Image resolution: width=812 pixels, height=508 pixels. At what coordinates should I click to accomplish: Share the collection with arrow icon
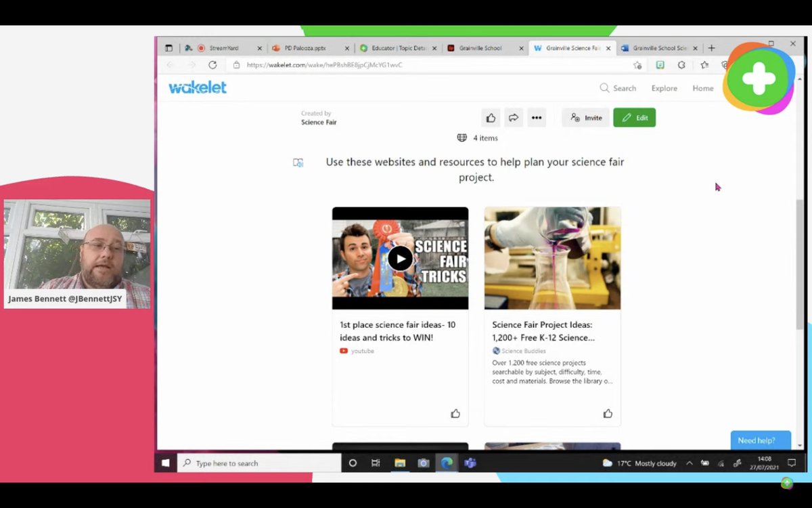(514, 118)
